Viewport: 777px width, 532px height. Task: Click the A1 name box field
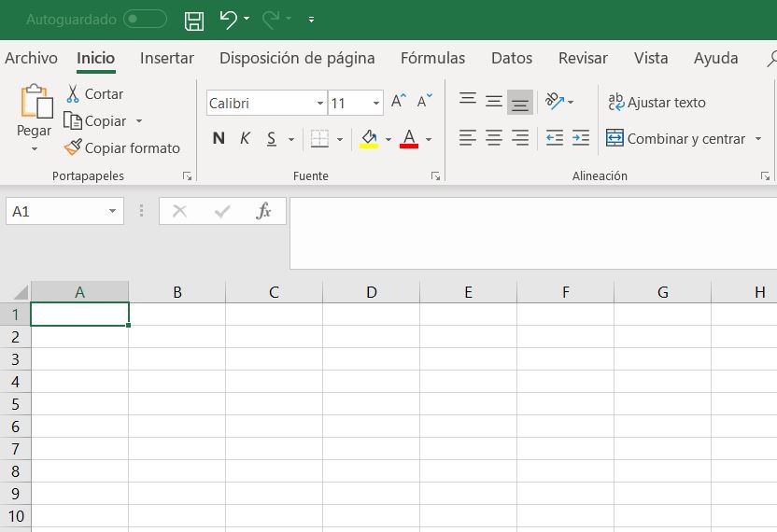[x=56, y=212]
